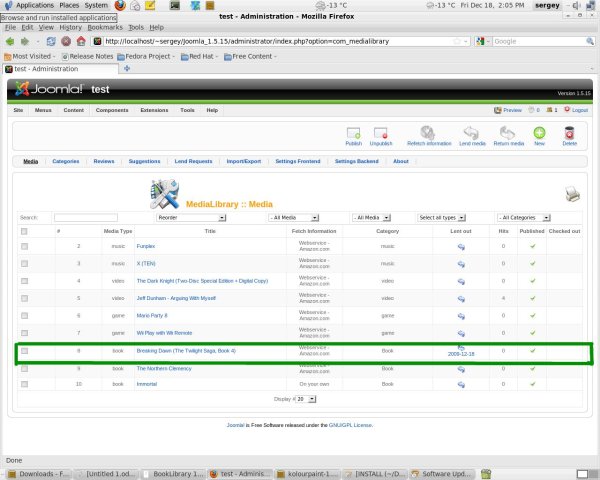Click lent out icon for Mario Party 8
600x480 pixels.
pos(461,316)
